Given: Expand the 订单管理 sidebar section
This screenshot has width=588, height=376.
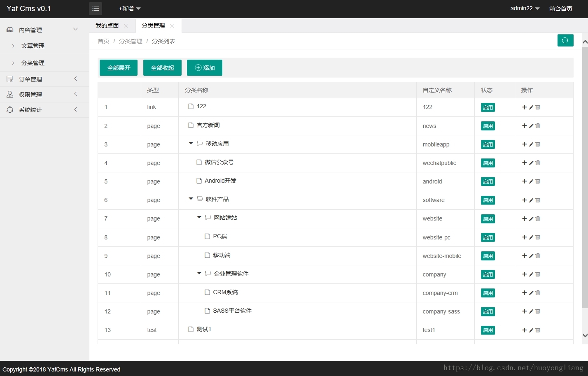Looking at the screenshot, I should click(x=44, y=79).
